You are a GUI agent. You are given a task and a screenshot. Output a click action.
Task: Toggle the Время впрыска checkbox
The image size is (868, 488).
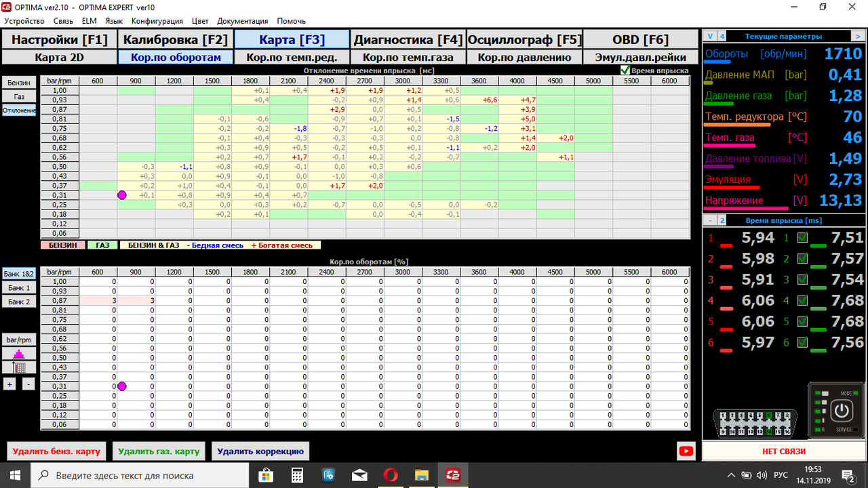click(x=625, y=70)
